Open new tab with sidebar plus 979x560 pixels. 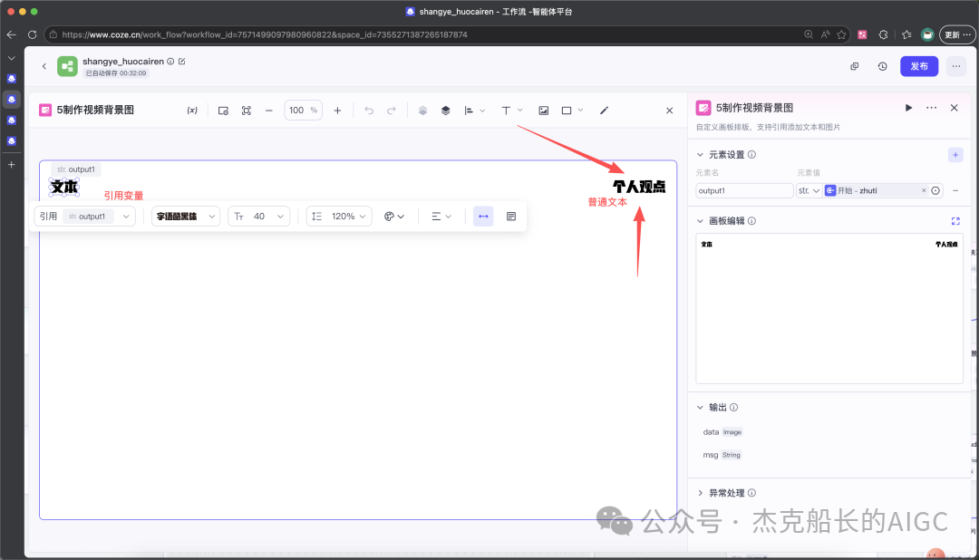tap(11, 165)
